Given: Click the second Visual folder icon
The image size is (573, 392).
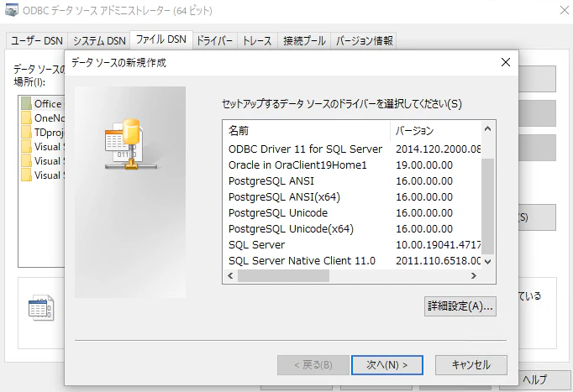Looking at the screenshot, I should click(26, 160).
